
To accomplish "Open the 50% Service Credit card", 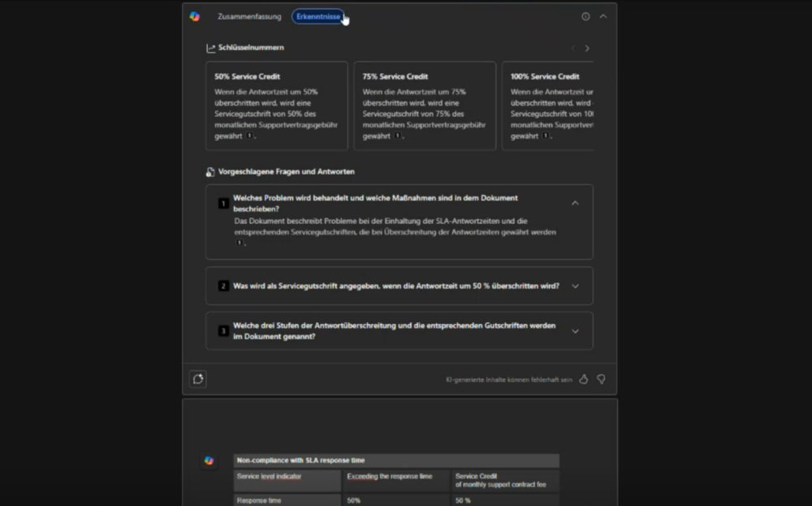I will tap(277, 106).
